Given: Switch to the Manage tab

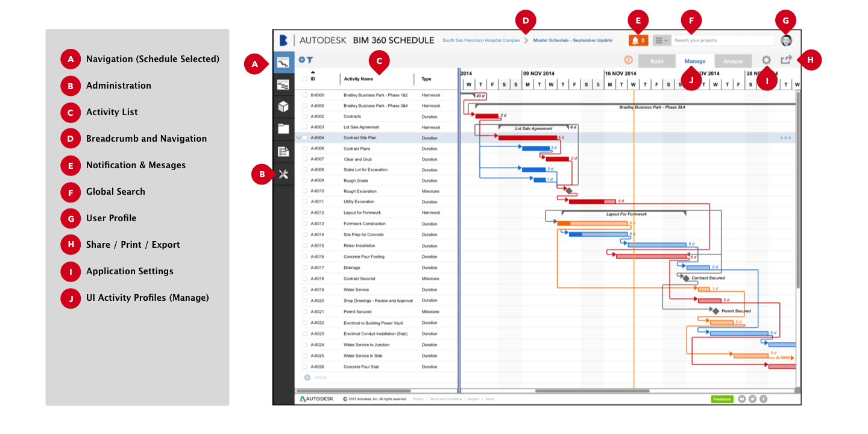Looking at the screenshot, I should [695, 61].
